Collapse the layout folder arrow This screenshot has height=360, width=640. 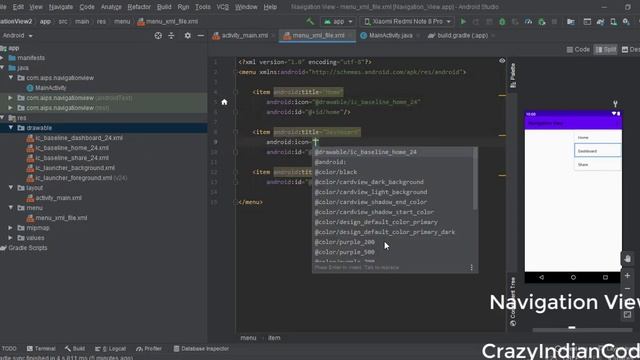(11, 188)
